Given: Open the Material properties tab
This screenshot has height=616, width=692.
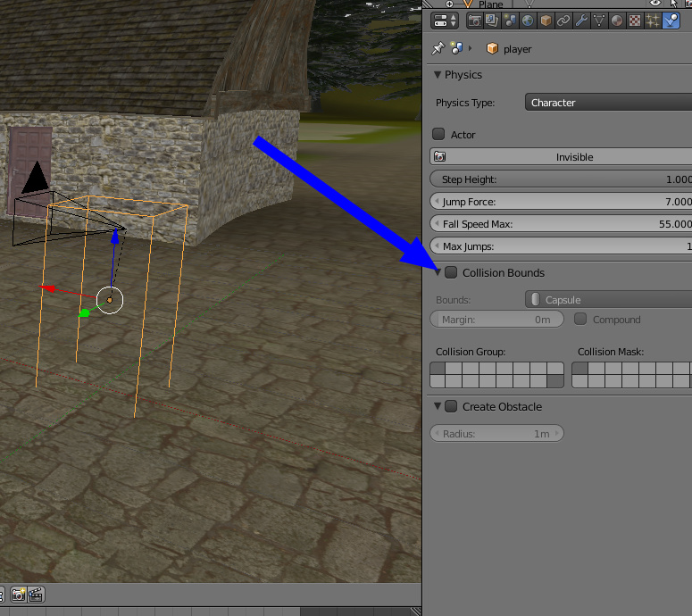Looking at the screenshot, I should tap(617, 21).
